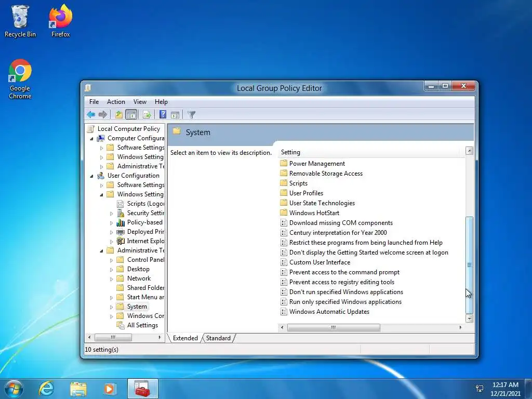
Task: Click the All Settings tree icon
Action: pos(121,325)
